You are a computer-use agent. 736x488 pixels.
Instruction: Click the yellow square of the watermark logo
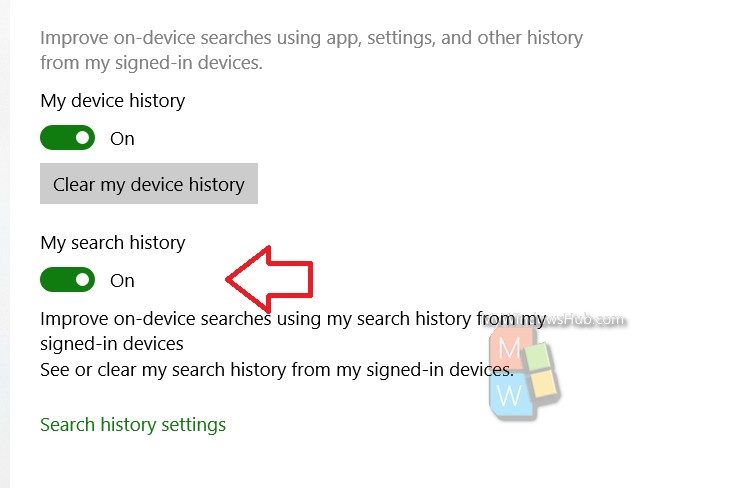[544, 383]
